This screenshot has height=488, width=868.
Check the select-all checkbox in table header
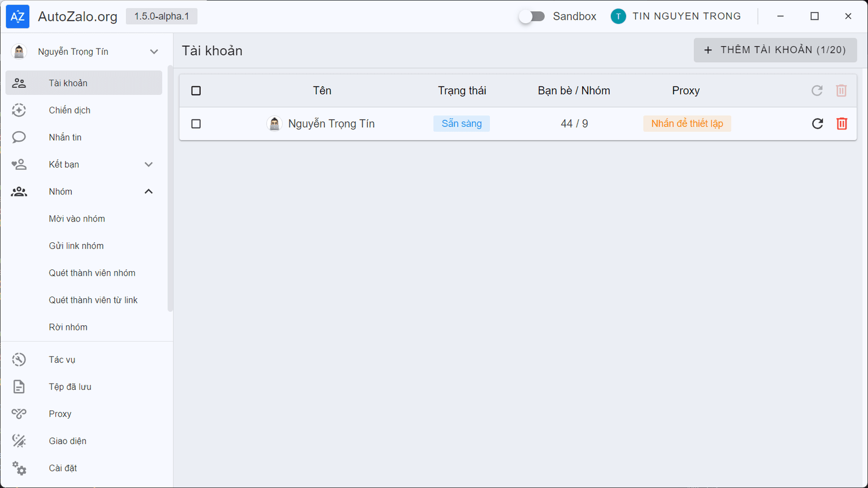[x=196, y=91]
